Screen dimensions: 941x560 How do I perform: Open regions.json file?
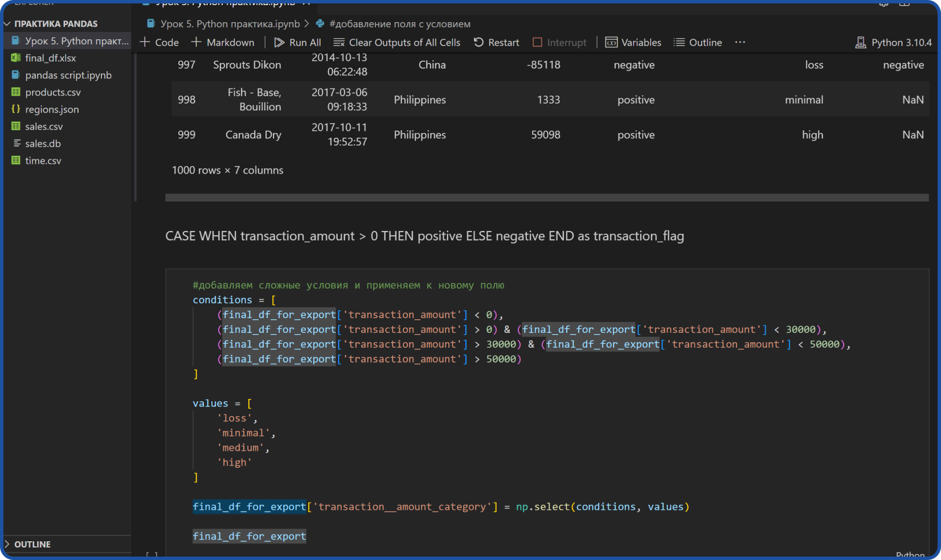(x=67, y=109)
